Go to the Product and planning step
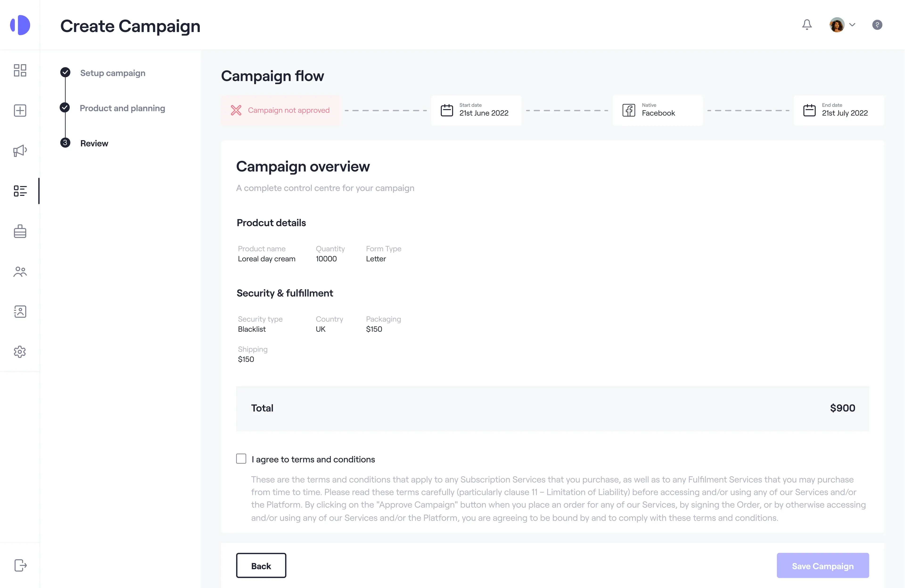The height and width of the screenshot is (588, 905). pyautogui.click(x=123, y=108)
